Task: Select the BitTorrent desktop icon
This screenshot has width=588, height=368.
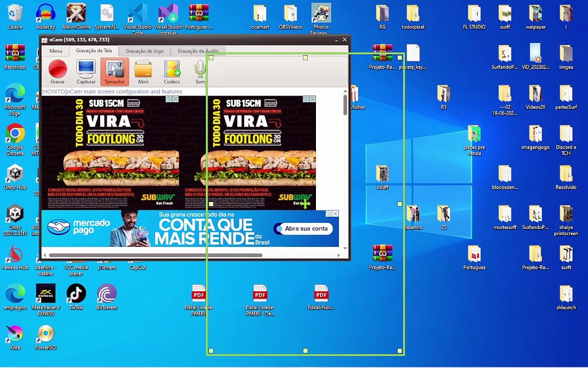Action: pyautogui.click(x=107, y=297)
